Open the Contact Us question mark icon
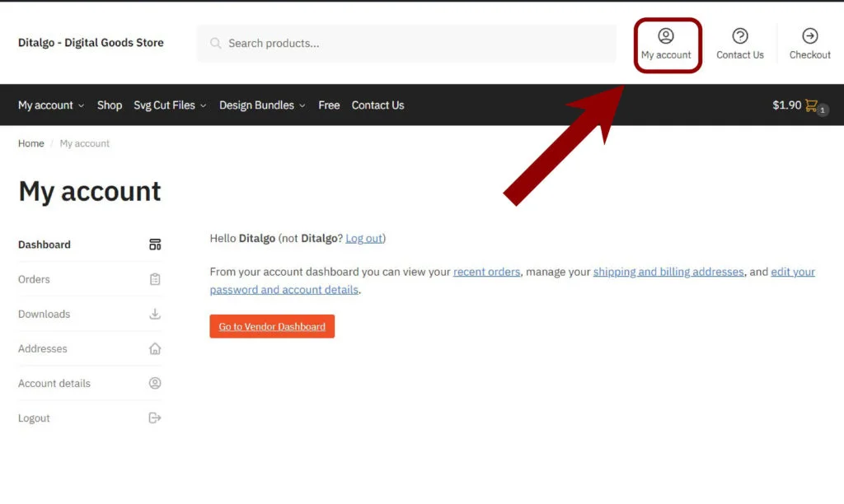Image resolution: width=844 pixels, height=504 pixels. [x=740, y=36]
